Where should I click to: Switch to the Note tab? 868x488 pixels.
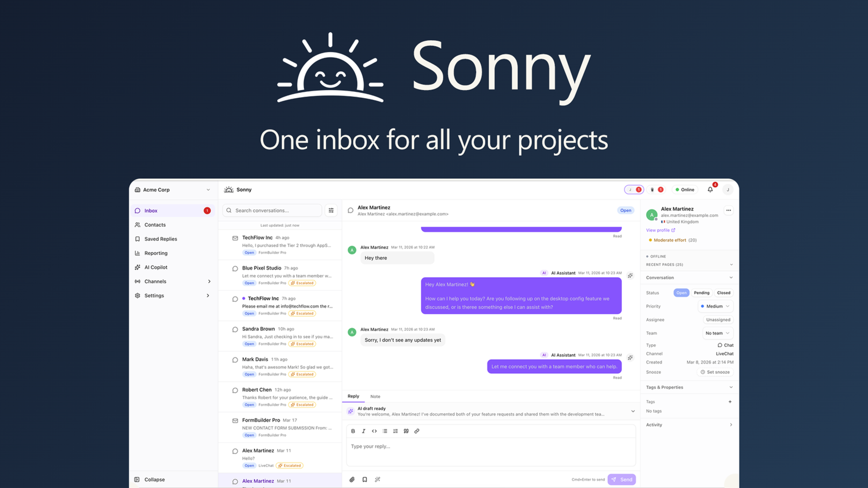click(x=375, y=396)
